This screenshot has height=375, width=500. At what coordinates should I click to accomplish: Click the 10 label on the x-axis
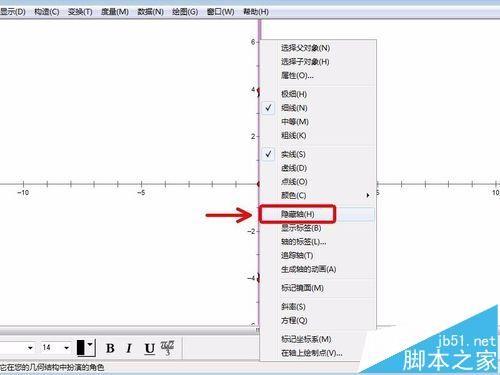pyautogui.click(x=496, y=193)
